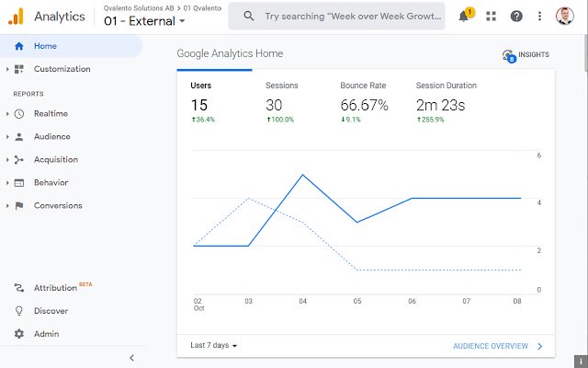Screen dimensions: 588x368
Task: Open the notifications bell
Action: (463, 17)
